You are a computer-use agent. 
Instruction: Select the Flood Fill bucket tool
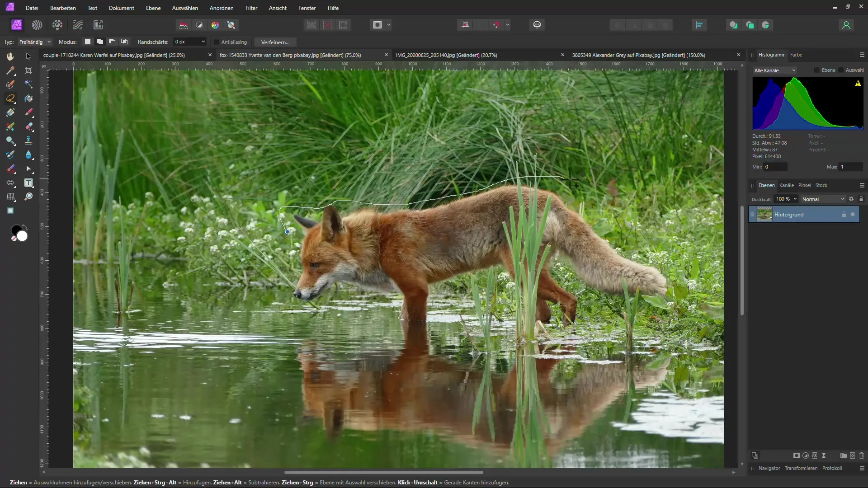28,99
